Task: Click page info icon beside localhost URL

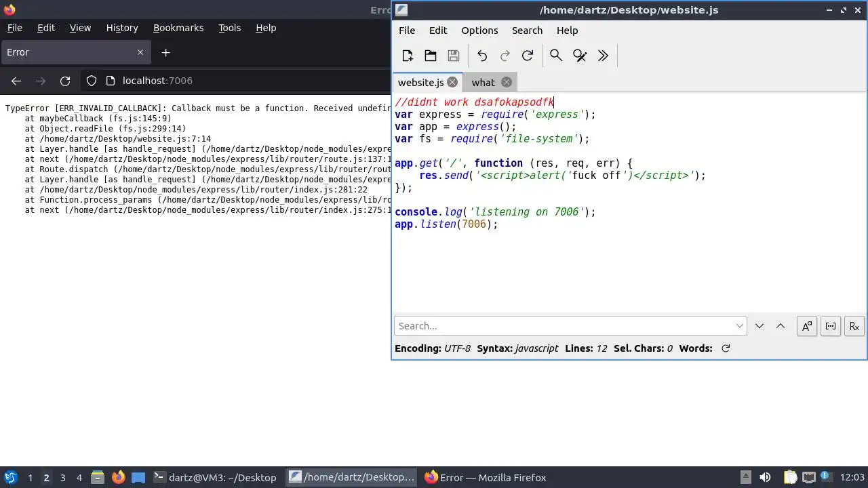Action: coord(111,81)
